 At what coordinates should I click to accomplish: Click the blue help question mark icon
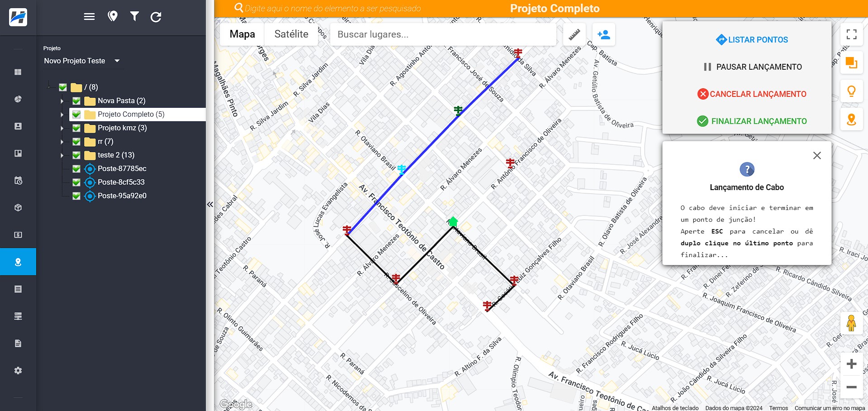(747, 170)
